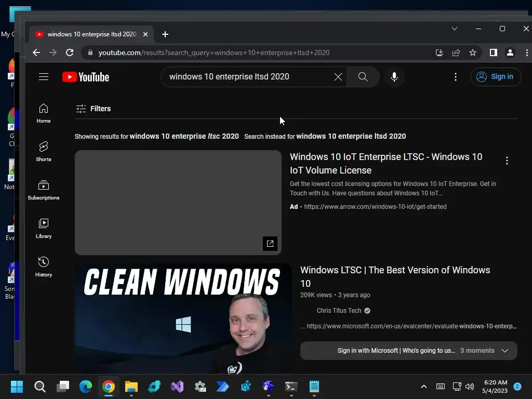
Task: Open Subscriptions in sidebar
Action: [x=44, y=190]
